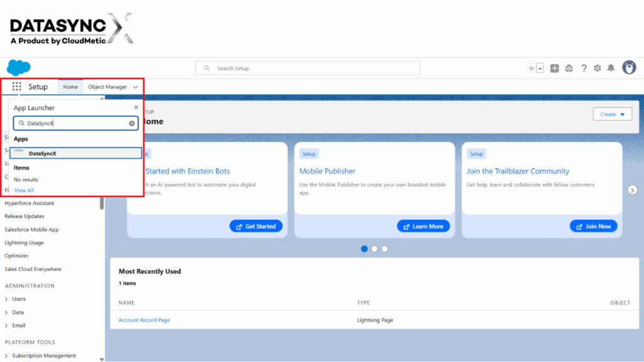The width and height of the screenshot is (644, 362).
Task: Open the favorites list dropdown arrow
Action: click(540, 69)
